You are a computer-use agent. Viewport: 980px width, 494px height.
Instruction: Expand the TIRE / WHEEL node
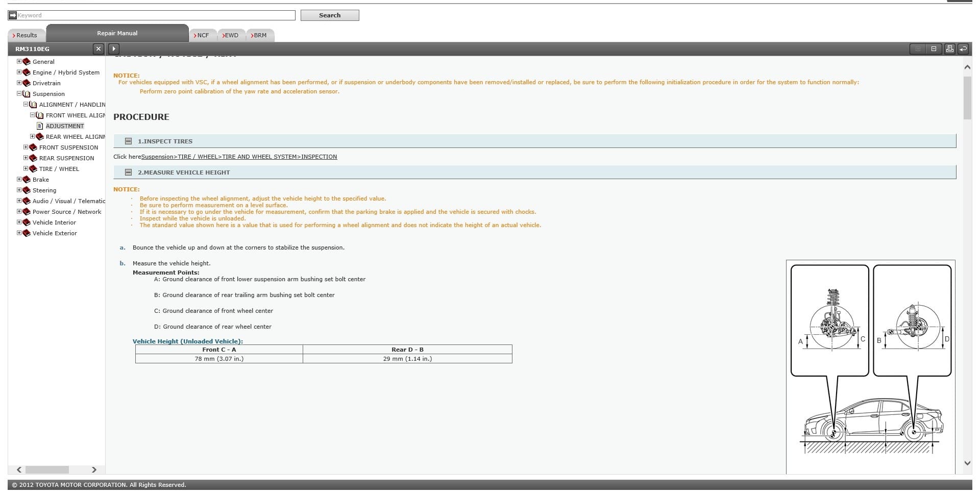coord(26,169)
